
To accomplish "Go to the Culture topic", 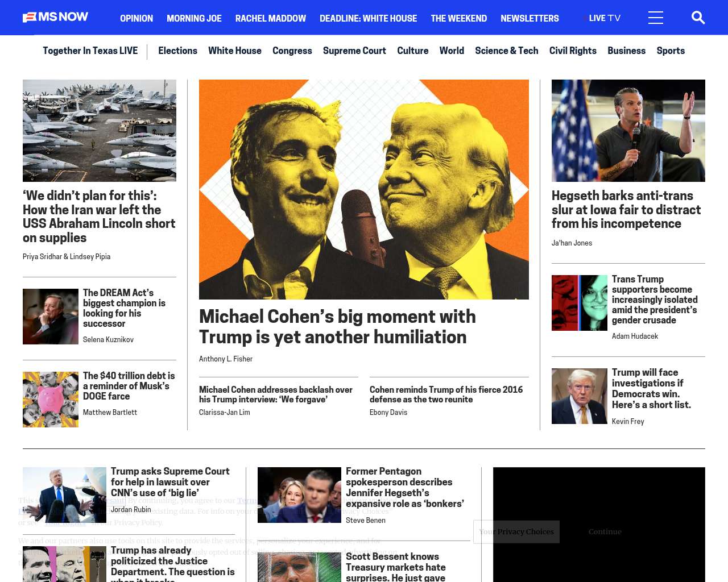I will pyautogui.click(x=413, y=51).
